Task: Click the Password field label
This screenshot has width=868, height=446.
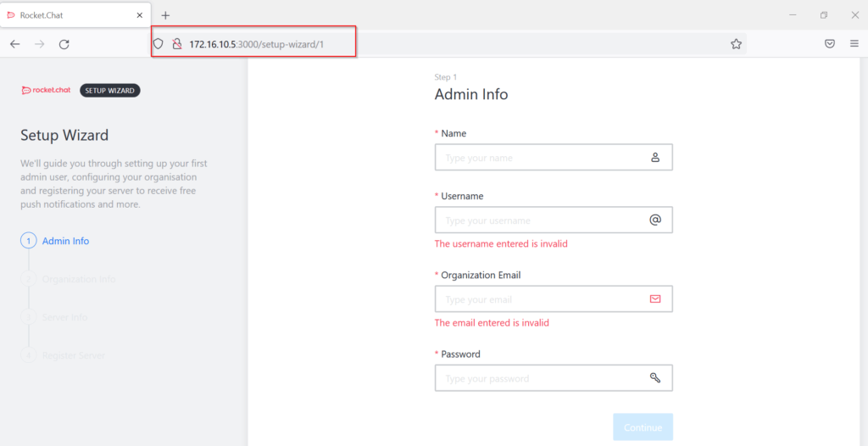Action: [460, 354]
